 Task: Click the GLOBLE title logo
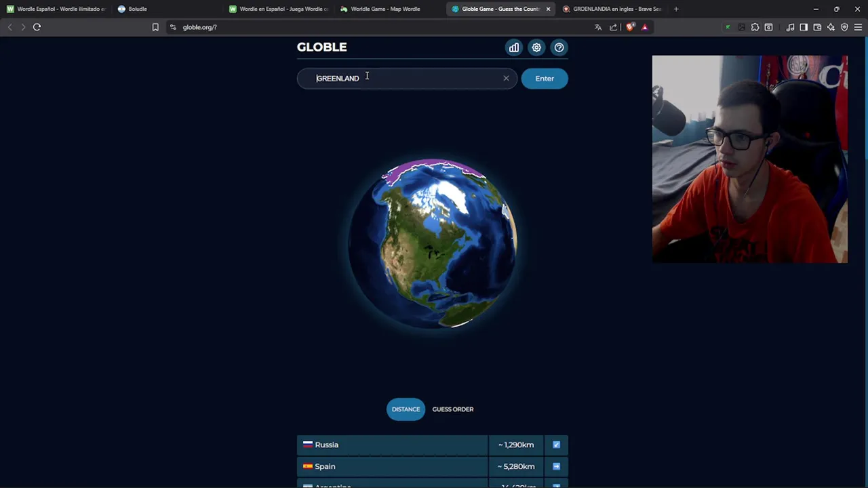click(321, 47)
